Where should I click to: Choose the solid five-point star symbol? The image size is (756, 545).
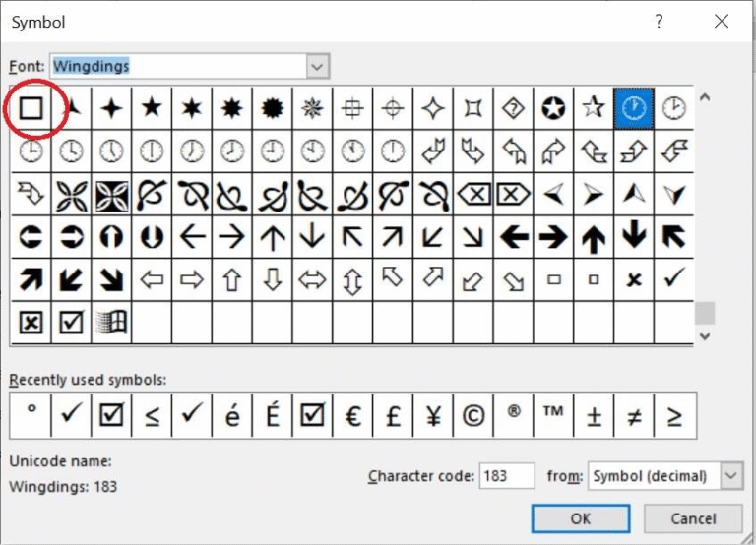pos(152,108)
